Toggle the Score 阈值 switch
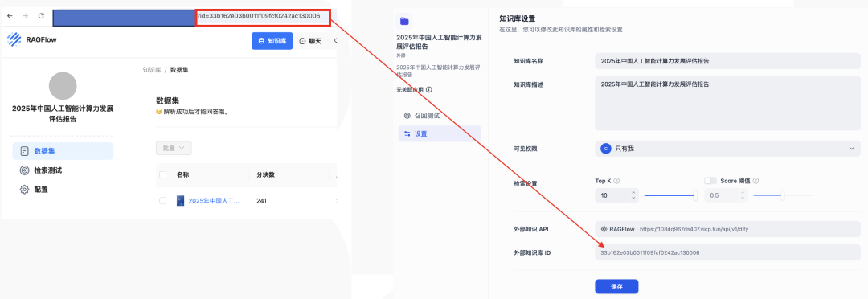 (710, 181)
